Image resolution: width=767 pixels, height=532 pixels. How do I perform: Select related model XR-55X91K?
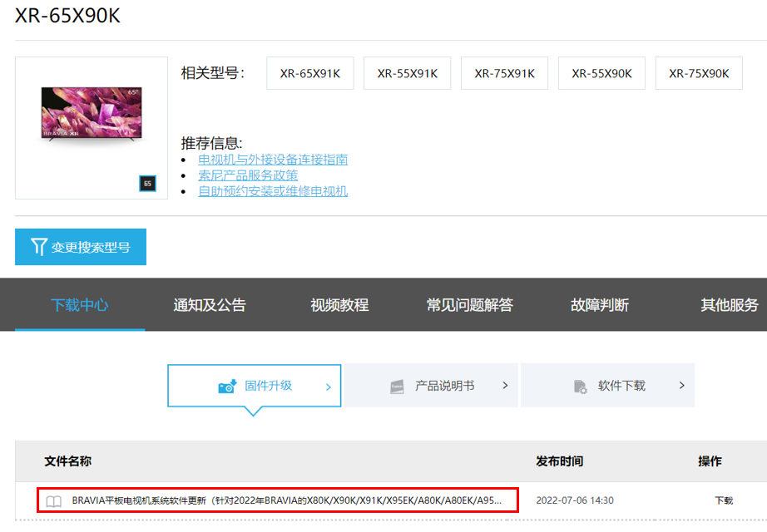[x=407, y=73]
